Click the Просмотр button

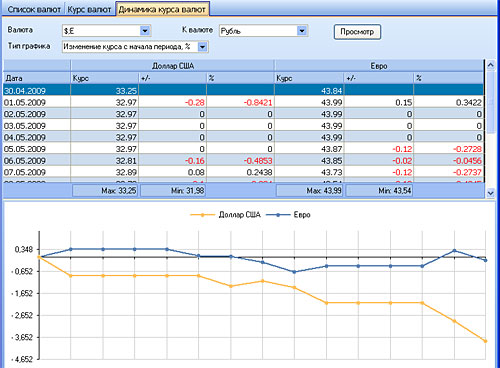(x=357, y=32)
